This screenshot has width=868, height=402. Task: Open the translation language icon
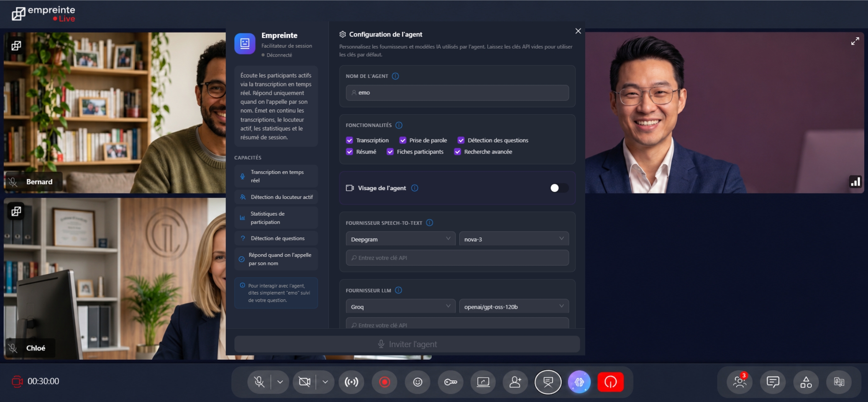[x=839, y=382]
